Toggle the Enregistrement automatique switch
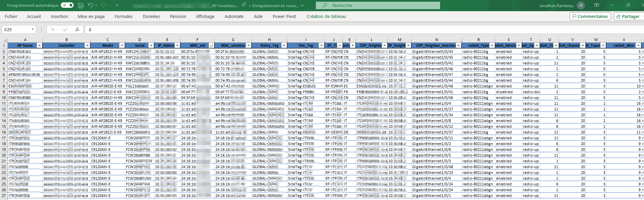This screenshot has height=200, width=644. pos(67,5)
